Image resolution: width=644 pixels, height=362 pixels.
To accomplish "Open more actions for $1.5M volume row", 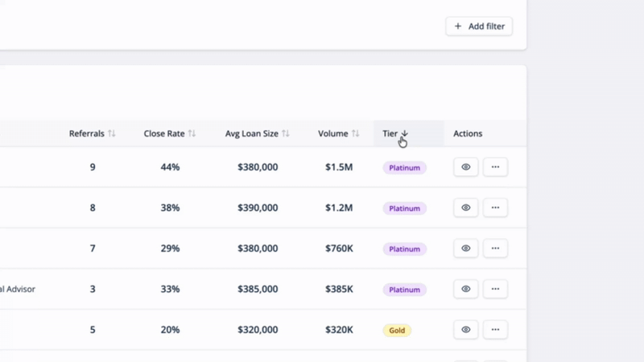I will click(x=495, y=167).
